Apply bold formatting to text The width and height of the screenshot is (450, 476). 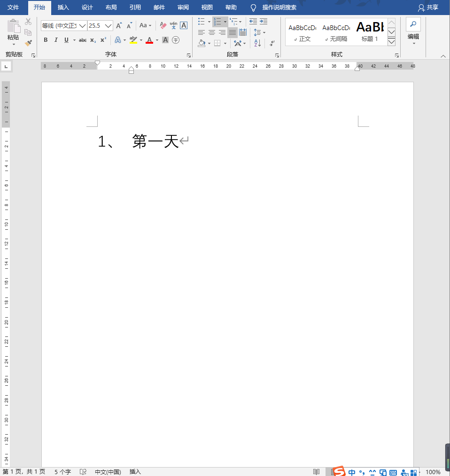pos(46,40)
